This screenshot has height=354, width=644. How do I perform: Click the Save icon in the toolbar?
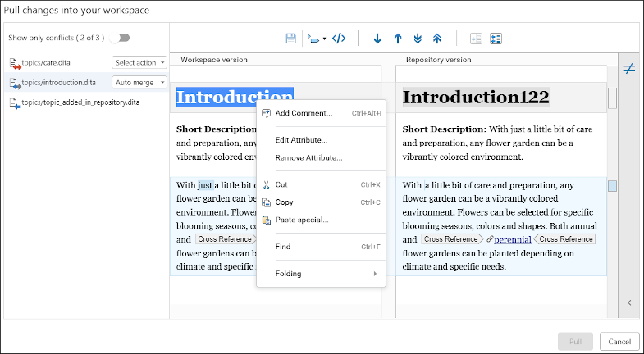click(290, 39)
